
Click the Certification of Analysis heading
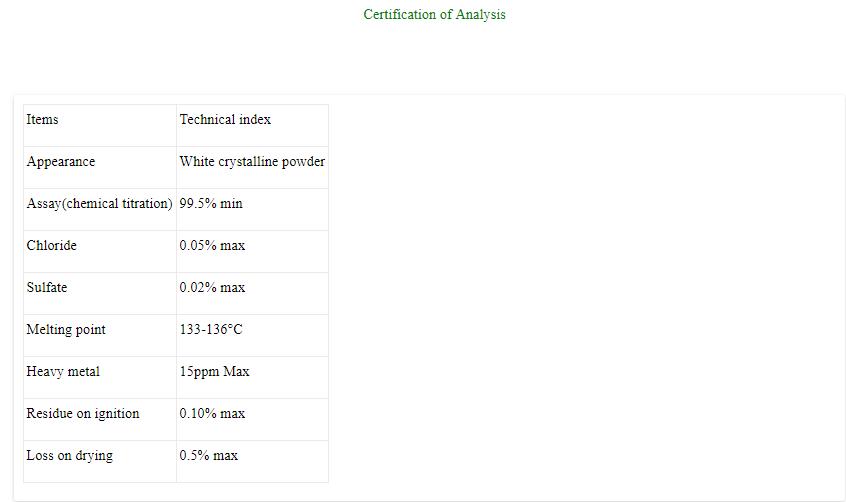434,14
